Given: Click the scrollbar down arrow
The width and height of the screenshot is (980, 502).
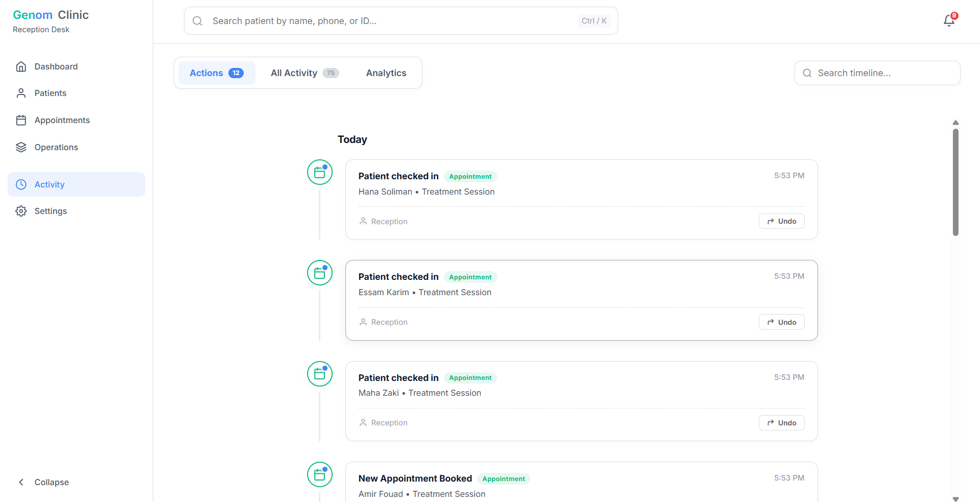Looking at the screenshot, I should click(x=955, y=499).
